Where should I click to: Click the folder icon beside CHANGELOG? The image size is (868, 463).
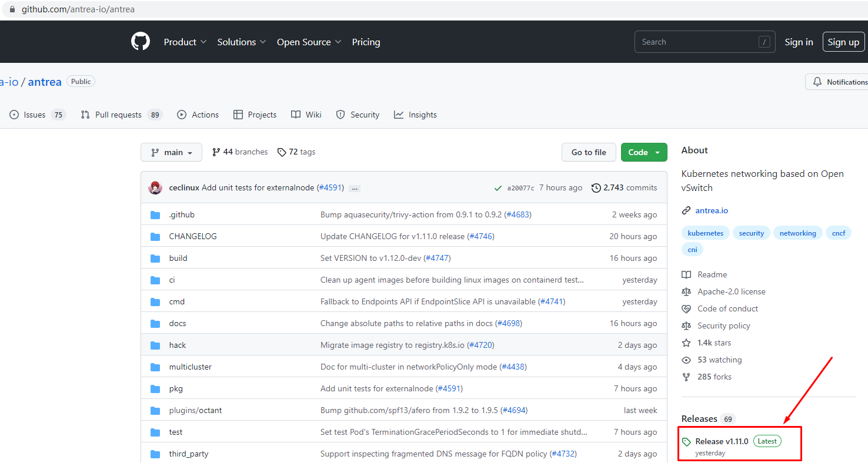[x=155, y=237]
